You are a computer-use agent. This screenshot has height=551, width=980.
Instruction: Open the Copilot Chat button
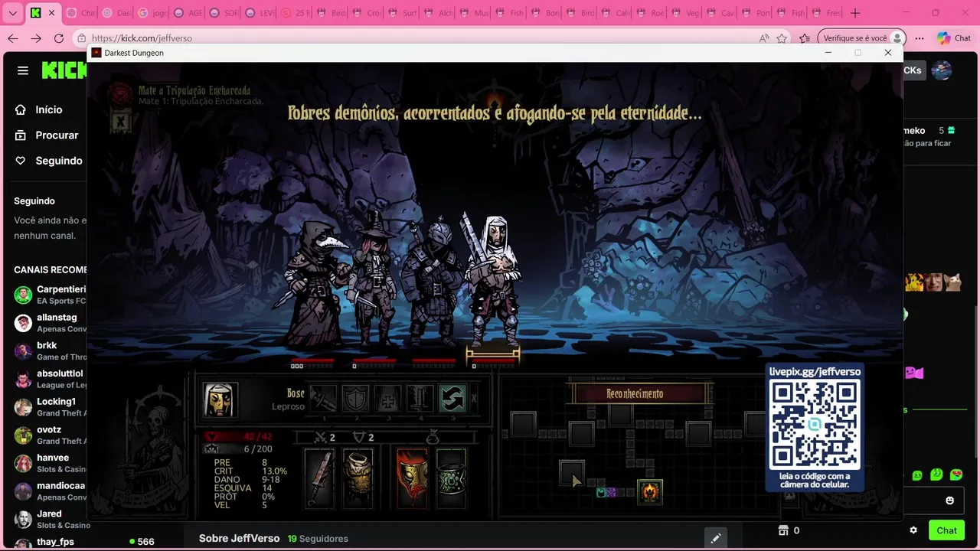[x=954, y=38]
